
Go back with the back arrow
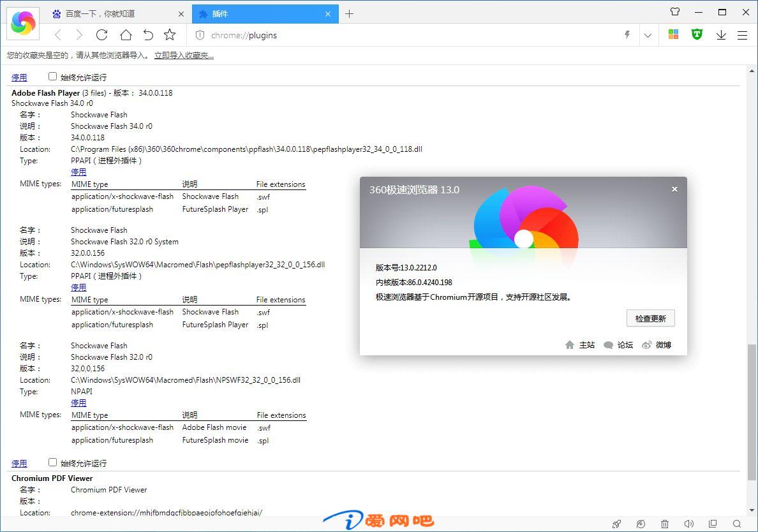[x=58, y=35]
